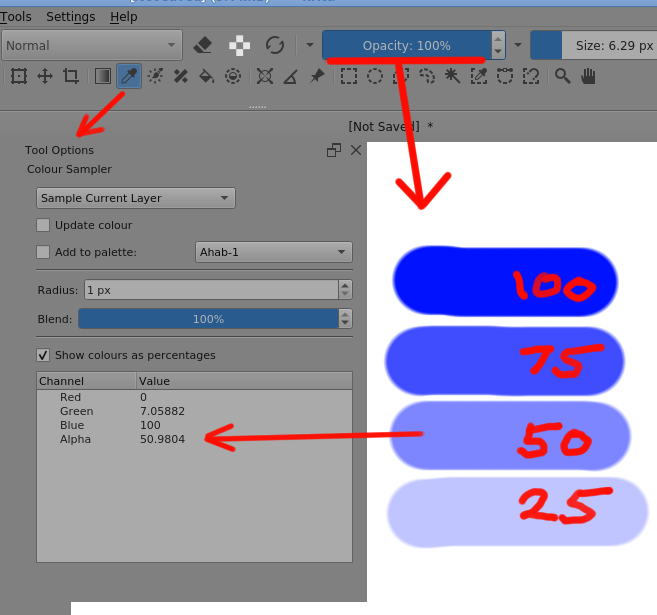Close the Tool Options docker
The height and width of the screenshot is (615, 657).
[356, 150]
